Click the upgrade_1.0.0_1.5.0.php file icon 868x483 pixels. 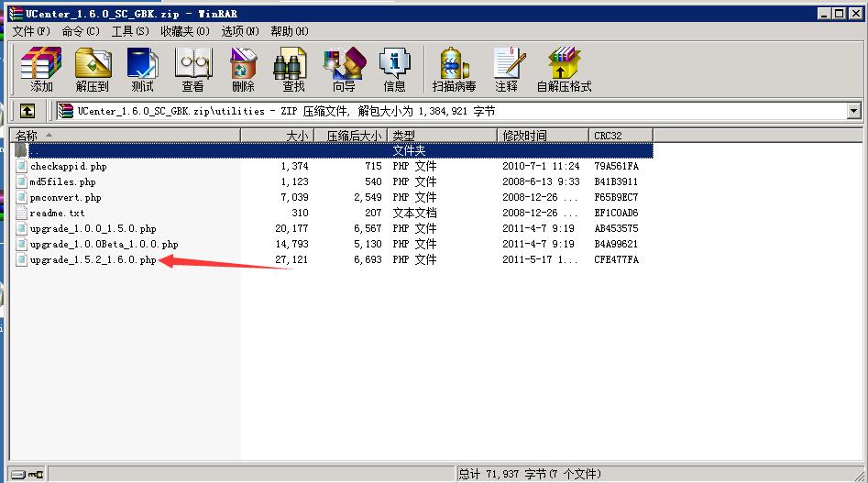click(x=21, y=228)
